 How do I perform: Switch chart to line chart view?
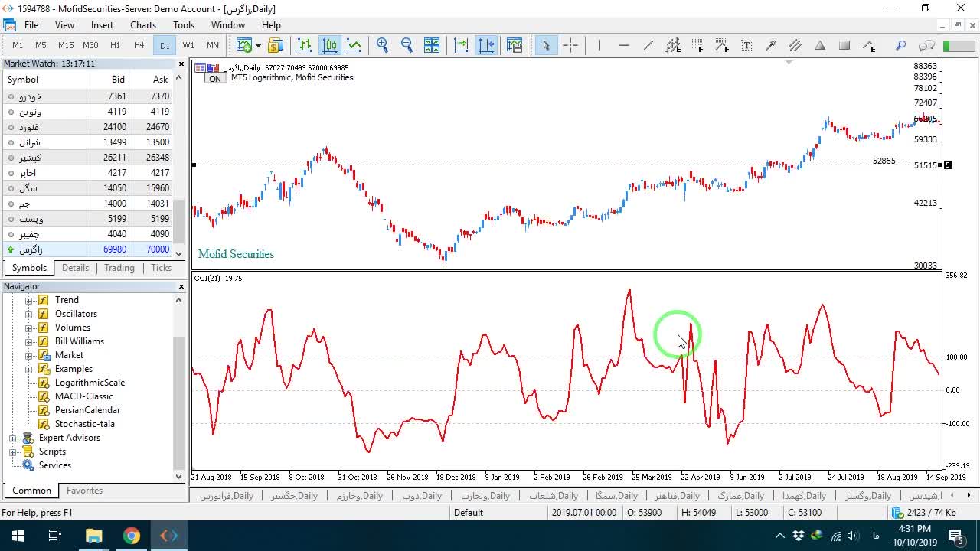[x=354, y=45]
